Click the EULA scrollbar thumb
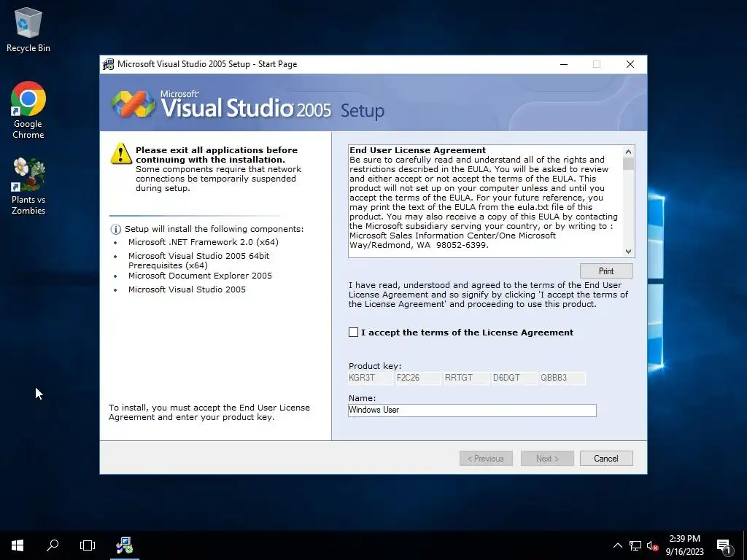This screenshot has height=560, width=747. [x=628, y=164]
